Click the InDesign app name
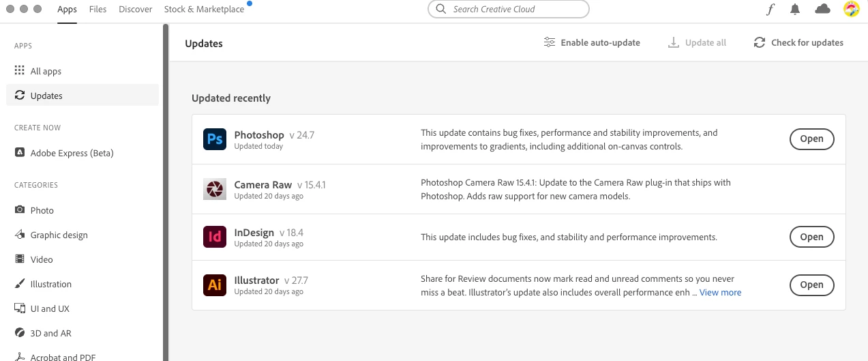868x361 pixels. [254, 233]
